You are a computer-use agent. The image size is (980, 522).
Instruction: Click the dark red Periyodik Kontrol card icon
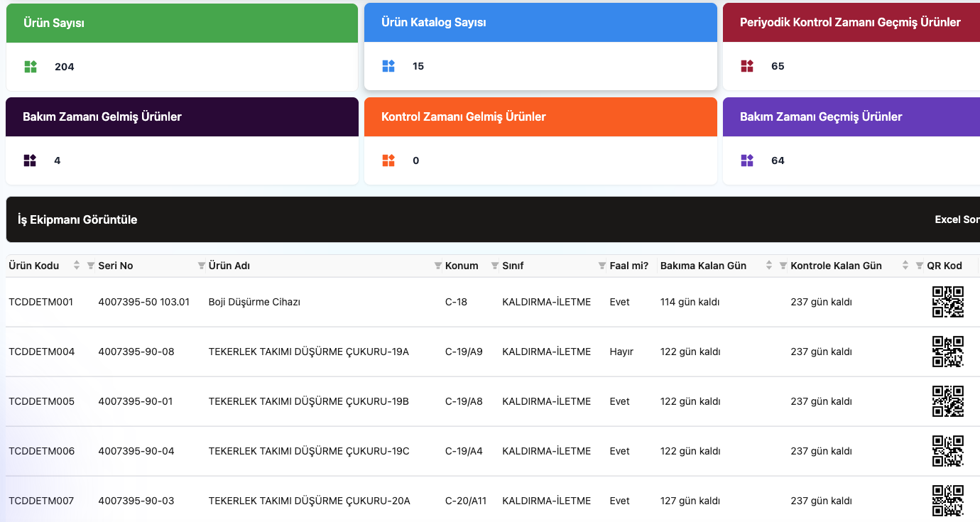coord(747,66)
